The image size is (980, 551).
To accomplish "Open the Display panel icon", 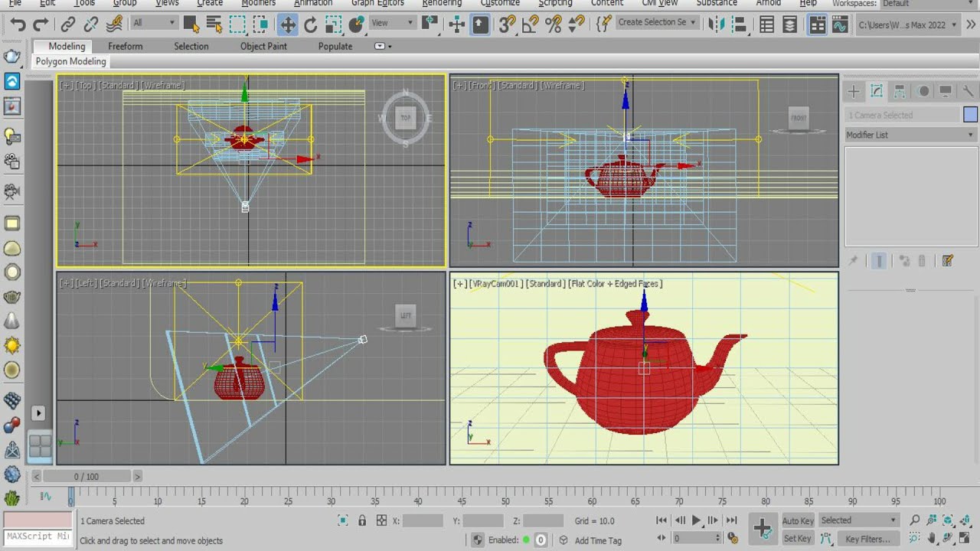I will tap(946, 92).
